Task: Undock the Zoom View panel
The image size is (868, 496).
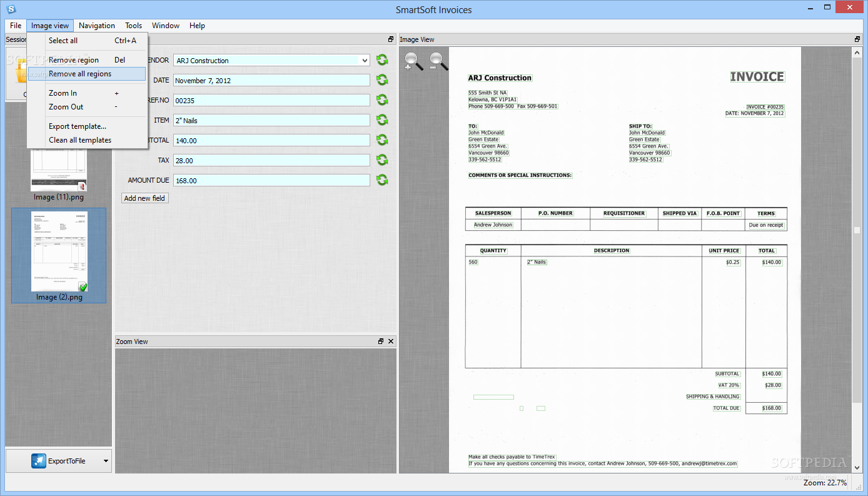Action: coord(381,342)
